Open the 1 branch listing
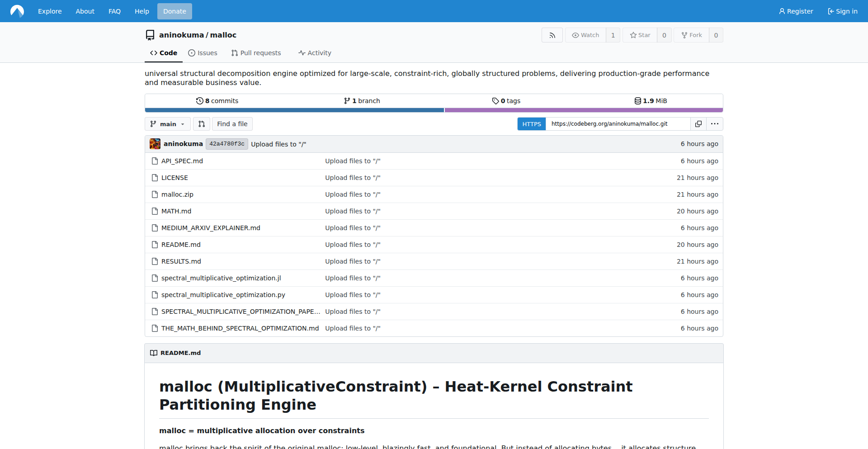Image resolution: width=868 pixels, height=449 pixels. click(x=362, y=101)
